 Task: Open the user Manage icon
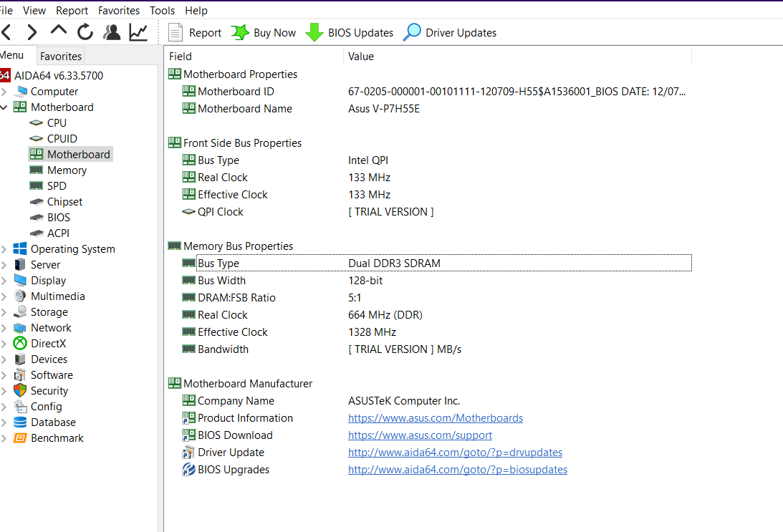point(112,32)
